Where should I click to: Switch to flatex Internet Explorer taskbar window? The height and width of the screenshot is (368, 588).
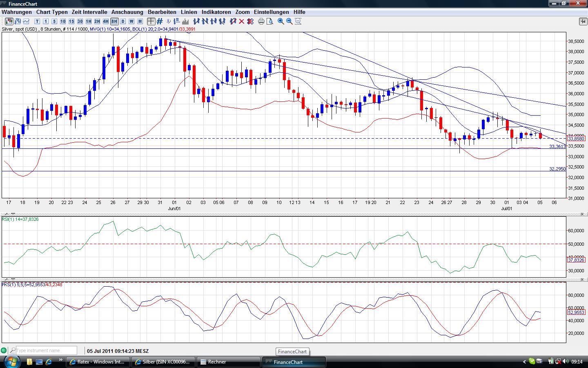click(x=99, y=362)
